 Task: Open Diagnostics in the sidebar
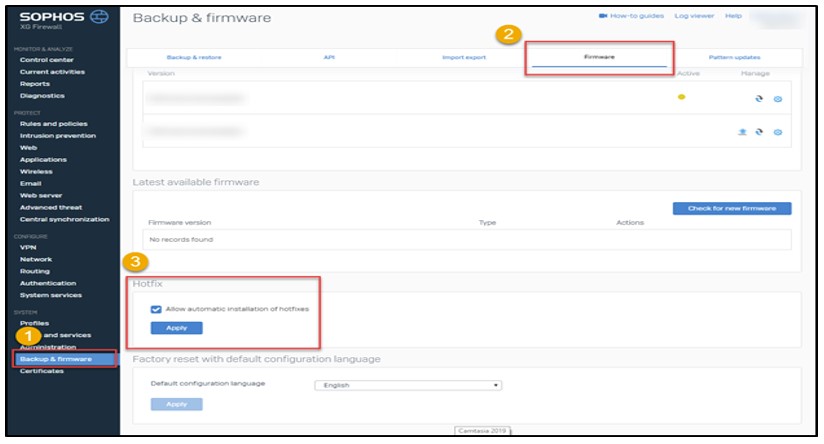coord(42,96)
